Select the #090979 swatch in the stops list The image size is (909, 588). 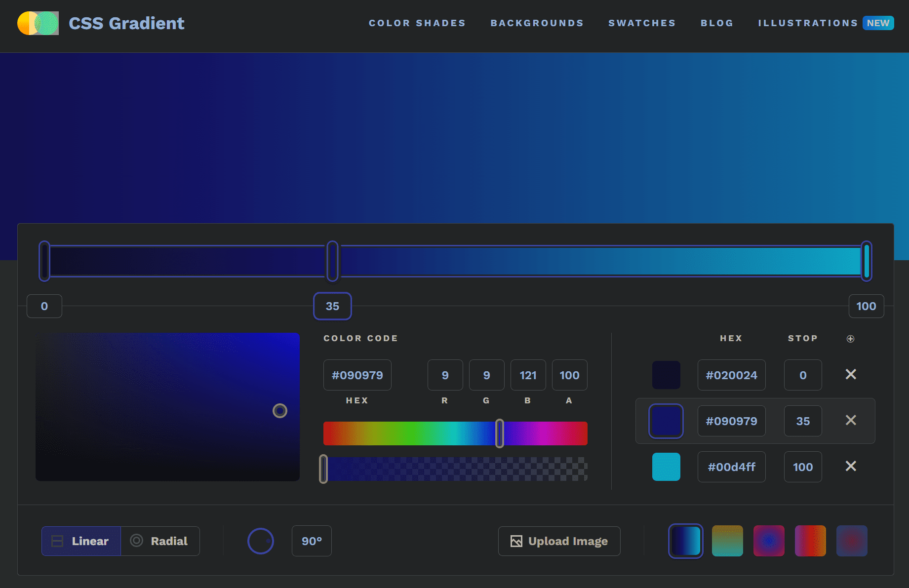(666, 421)
